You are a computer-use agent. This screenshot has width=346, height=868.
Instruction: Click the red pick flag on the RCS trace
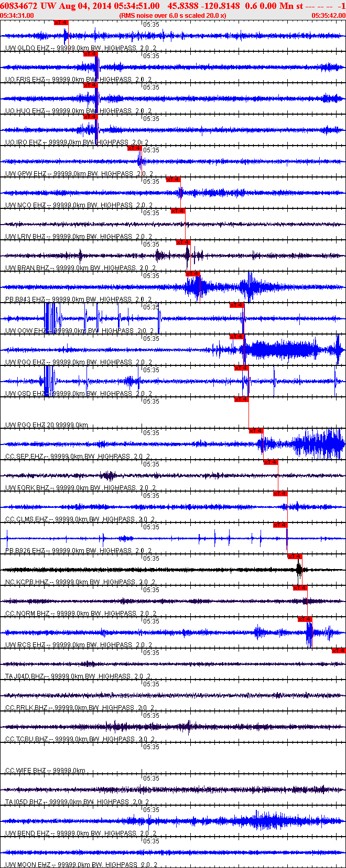[305, 619]
